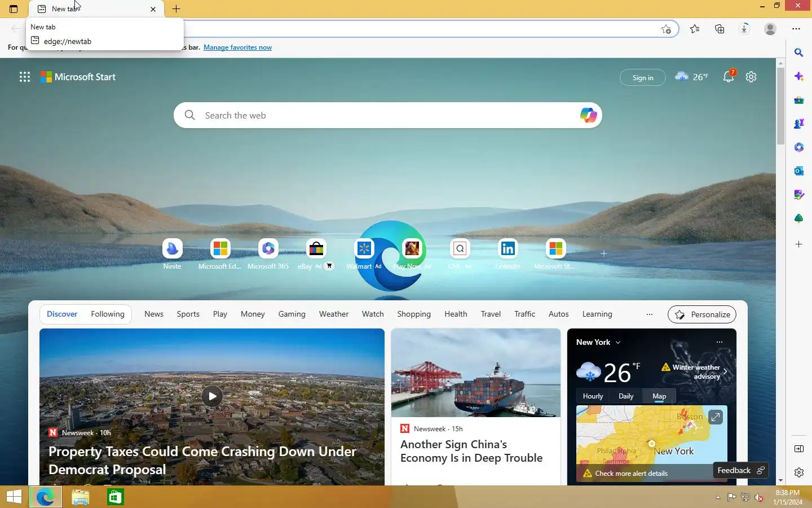Open the Microsoft 365 icon in sidebar

coord(798,147)
